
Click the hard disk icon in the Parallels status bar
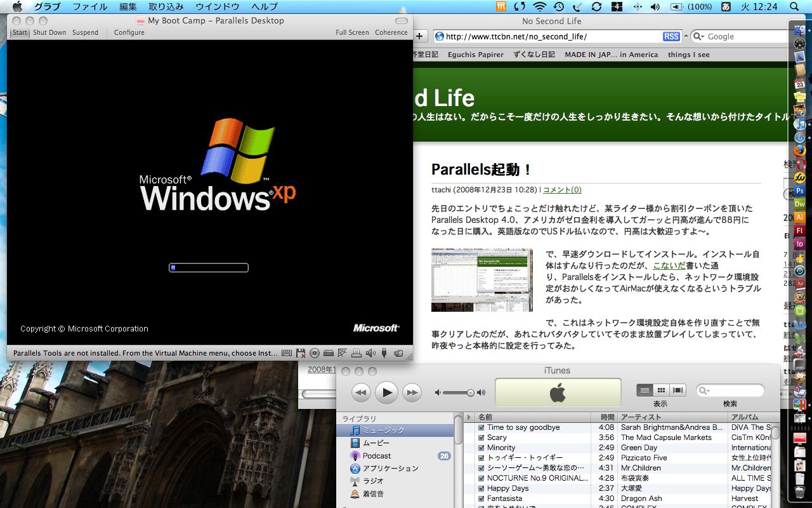[329, 353]
